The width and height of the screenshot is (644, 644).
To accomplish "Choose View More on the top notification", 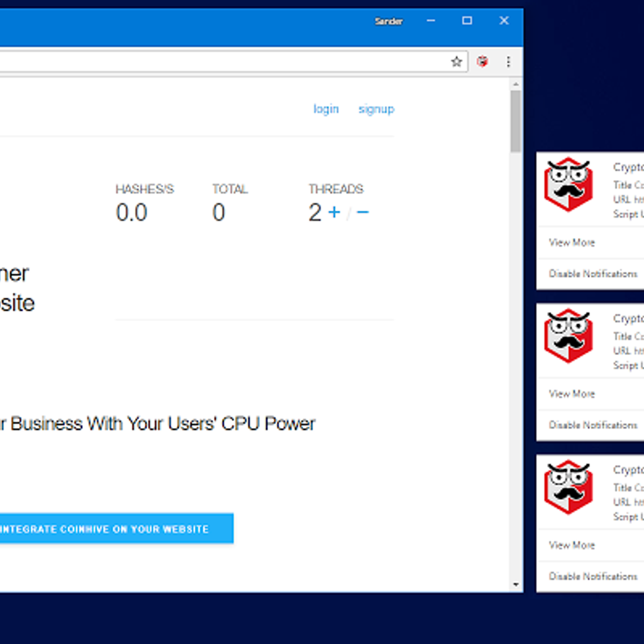I will click(572, 243).
